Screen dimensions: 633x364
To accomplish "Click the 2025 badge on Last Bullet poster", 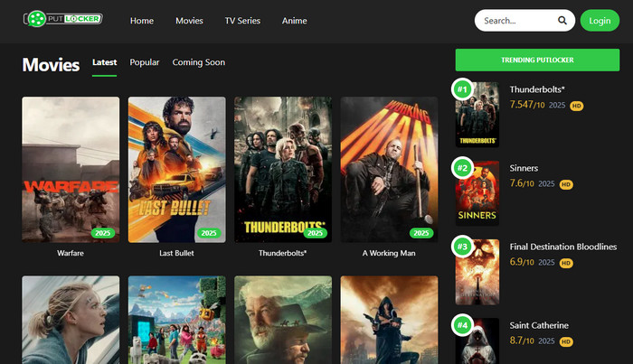I will (x=209, y=233).
